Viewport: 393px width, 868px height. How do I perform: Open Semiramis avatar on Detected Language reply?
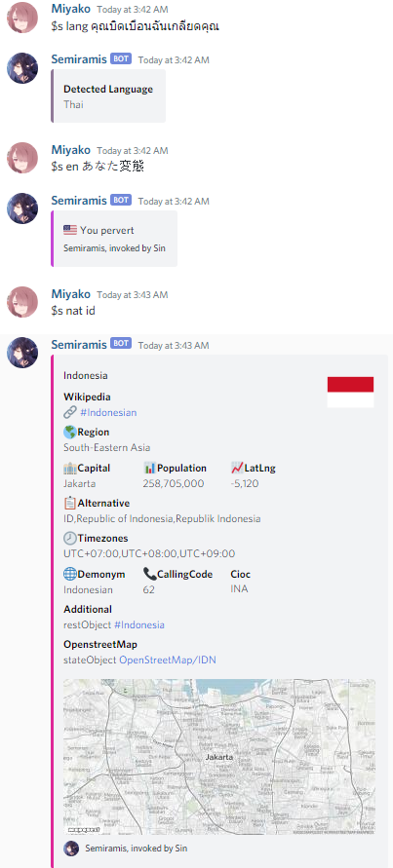[22, 68]
